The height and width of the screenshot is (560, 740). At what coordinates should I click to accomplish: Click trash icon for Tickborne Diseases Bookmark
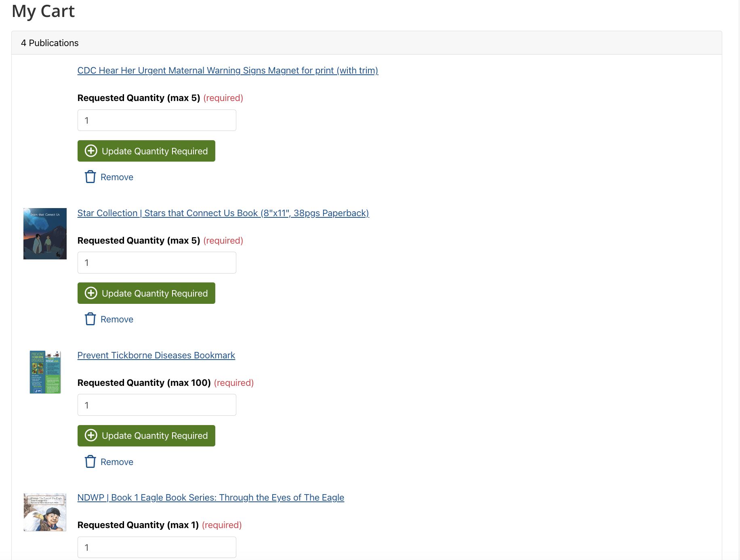[x=90, y=461]
